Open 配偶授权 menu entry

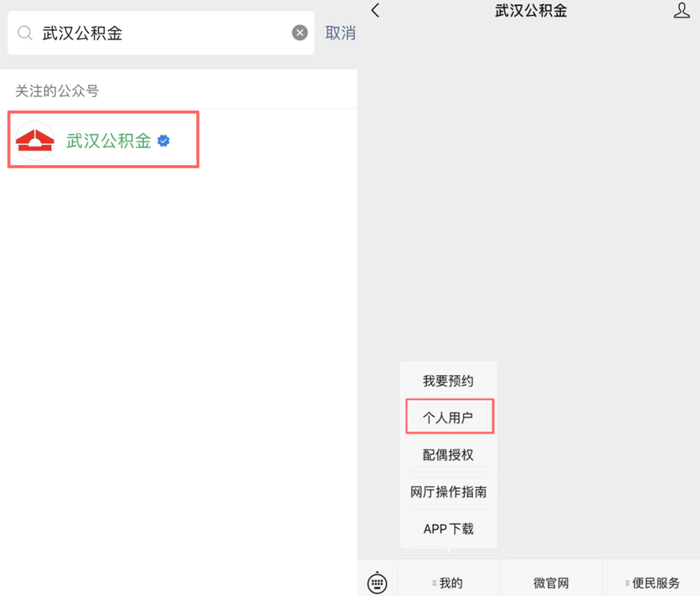pyautogui.click(x=448, y=455)
